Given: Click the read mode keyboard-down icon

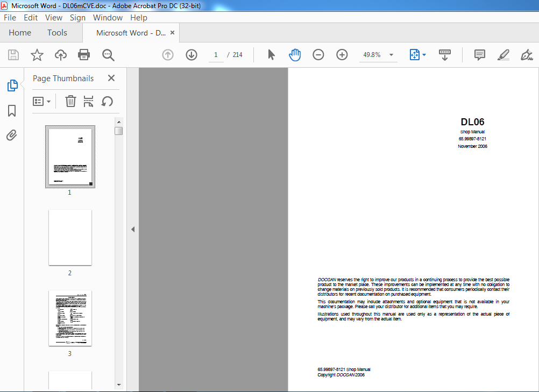Looking at the screenshot, I should (445, 55).
